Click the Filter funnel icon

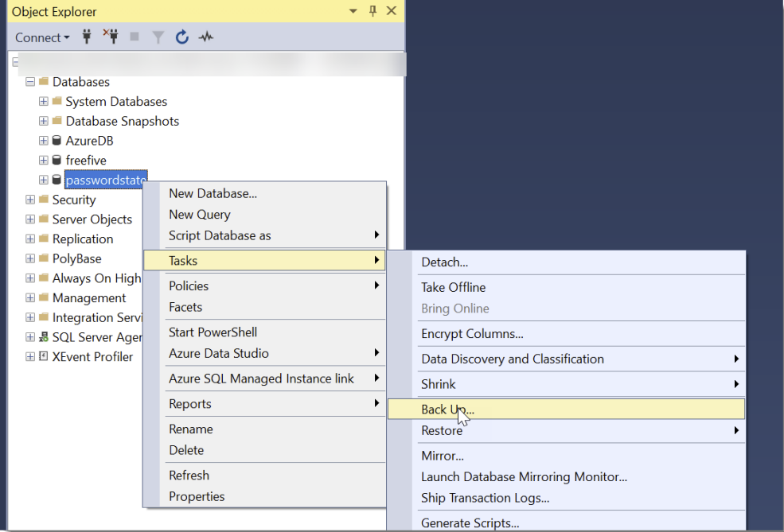coord(158,37)
